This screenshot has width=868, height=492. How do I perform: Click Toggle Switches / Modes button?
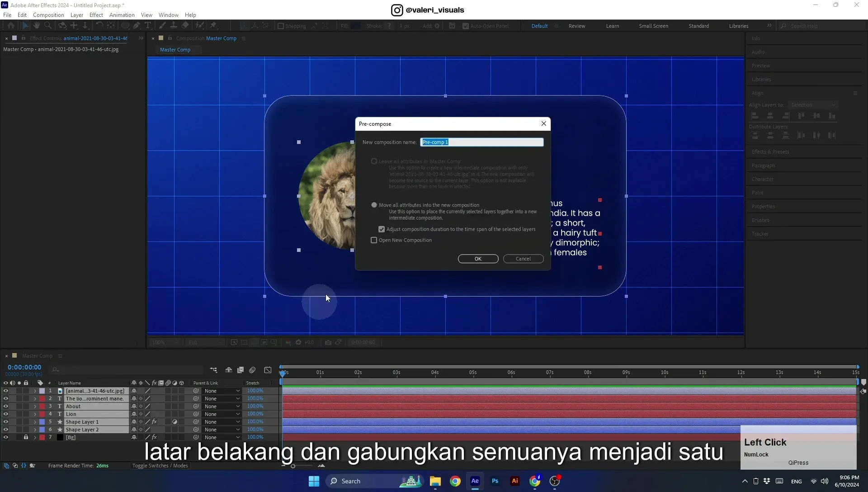[x=160, y=466]
